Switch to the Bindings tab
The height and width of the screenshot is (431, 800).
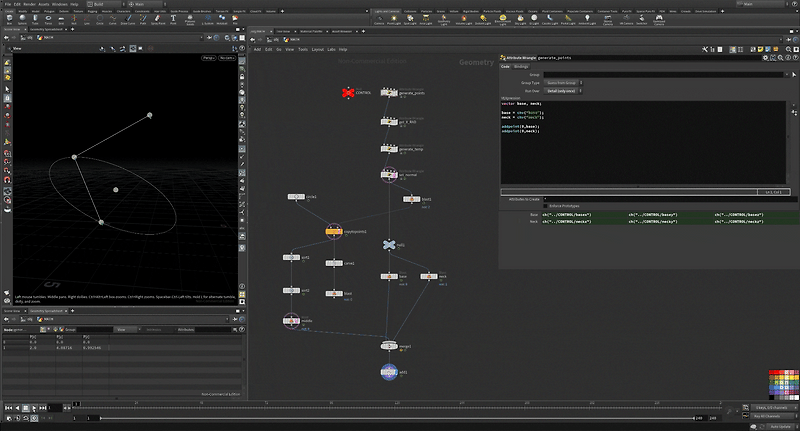(x=521, y=66)
